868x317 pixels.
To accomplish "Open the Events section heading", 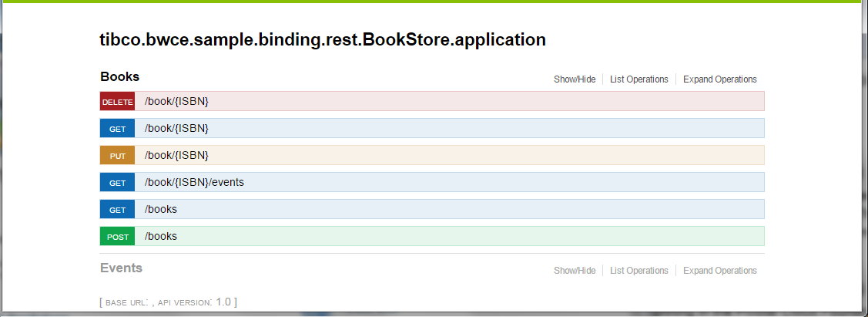I will pyautogui.click(x=121, y=268).
